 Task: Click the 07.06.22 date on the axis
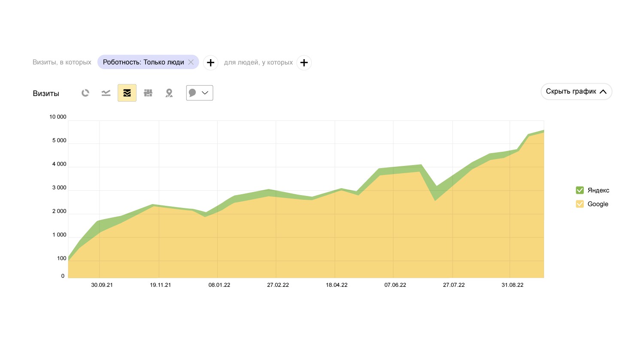coord(395,285)
